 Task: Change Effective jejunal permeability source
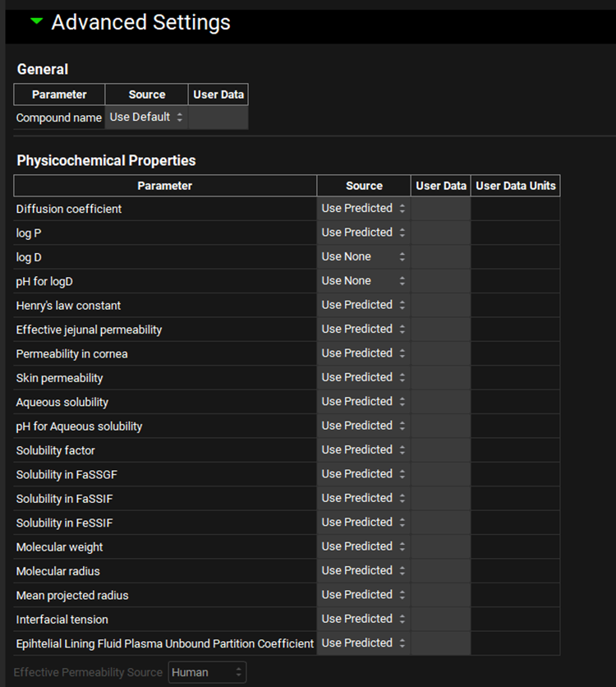pos(363,329)
